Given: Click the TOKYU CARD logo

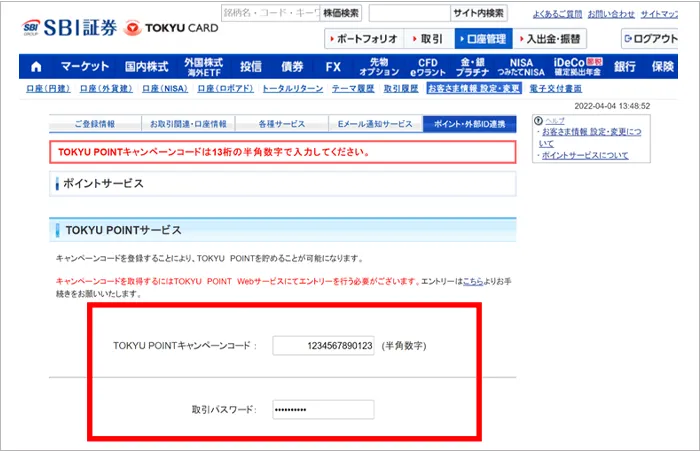Looking at the screenshot, I should tap(168, 28).
